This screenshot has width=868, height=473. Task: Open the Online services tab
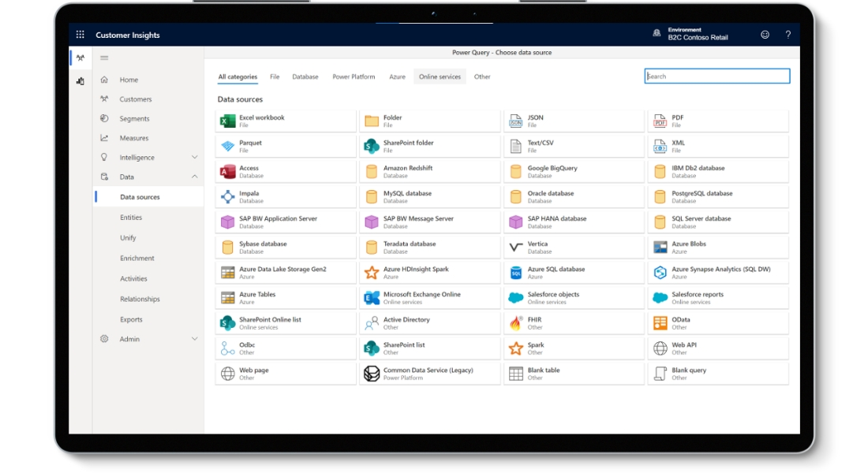tap(440, 76)
